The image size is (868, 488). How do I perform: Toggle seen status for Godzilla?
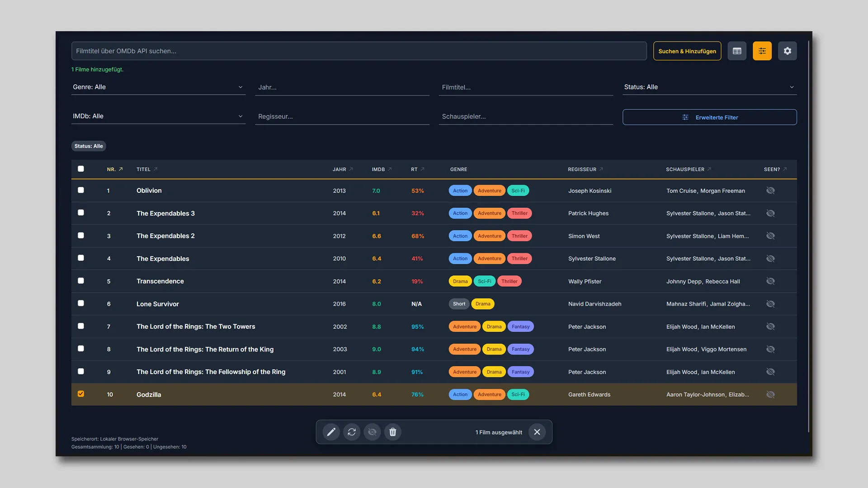click(x=771, y=394)
